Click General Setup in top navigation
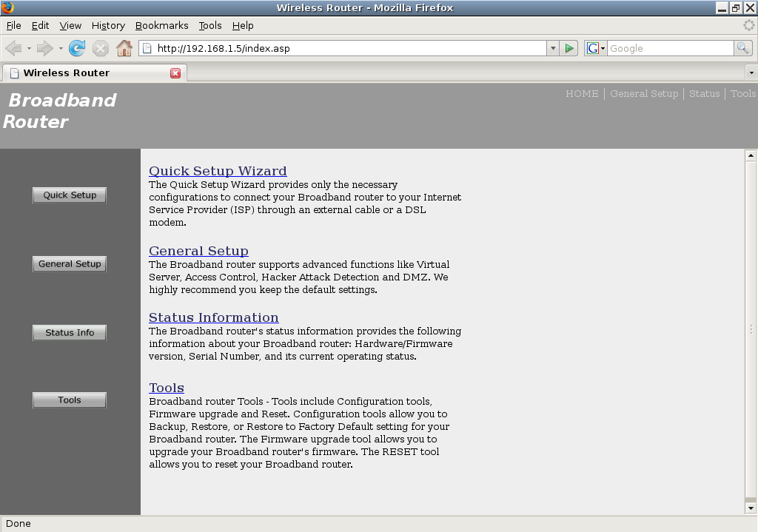 pos(644,94)
